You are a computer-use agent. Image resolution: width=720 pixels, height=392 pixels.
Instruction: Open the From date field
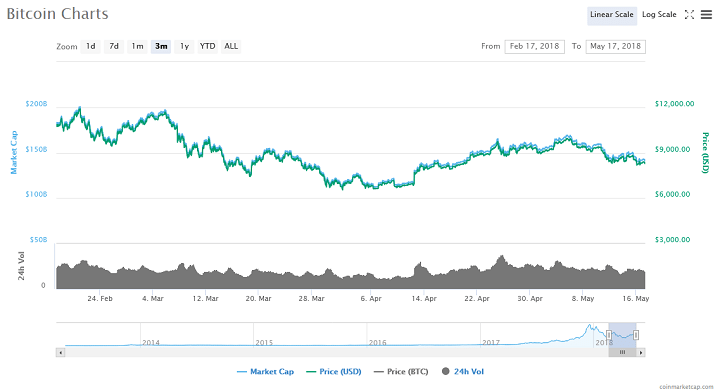pos(534,46)
